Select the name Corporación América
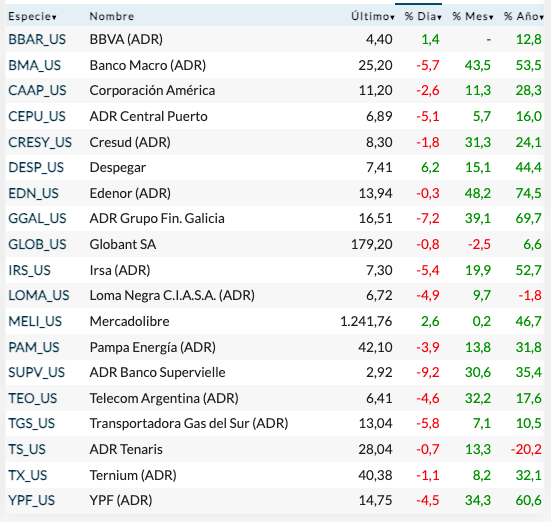This screenshot has width=551, height=522. point(152,91)
